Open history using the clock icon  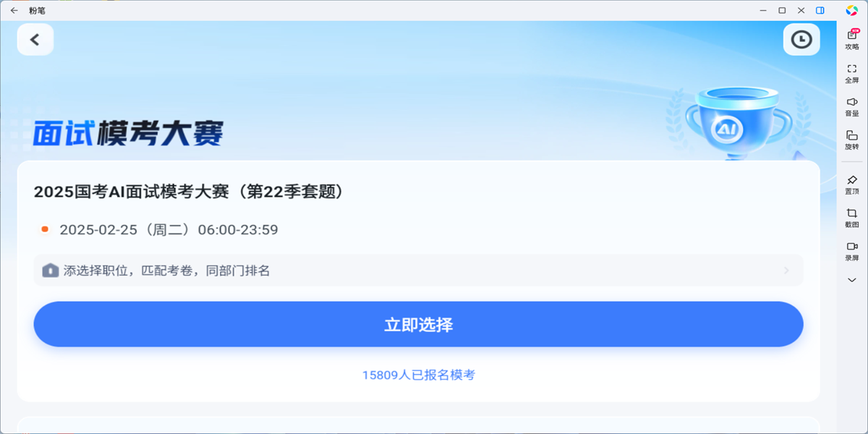coord(800,40)
